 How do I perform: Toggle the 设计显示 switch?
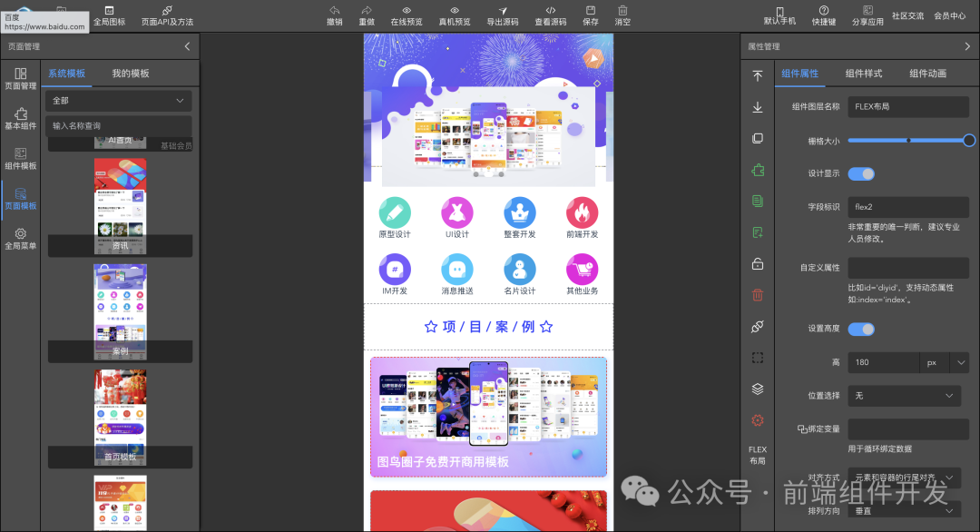point(860,173)
